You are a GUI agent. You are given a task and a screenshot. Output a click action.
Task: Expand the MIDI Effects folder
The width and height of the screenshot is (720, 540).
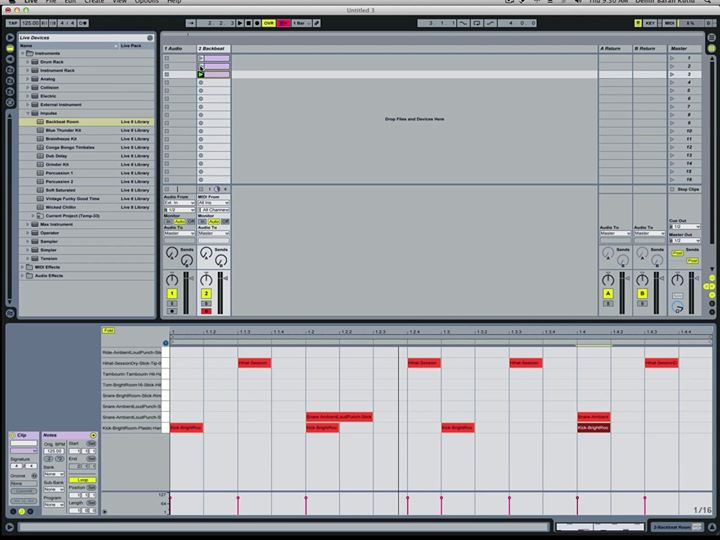(x=22, y=267)
